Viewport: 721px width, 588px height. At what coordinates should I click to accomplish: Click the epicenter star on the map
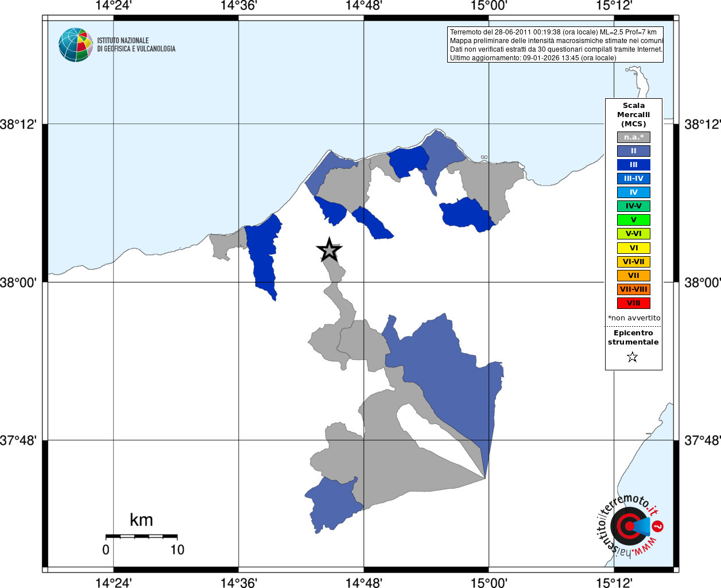[329, 250]
